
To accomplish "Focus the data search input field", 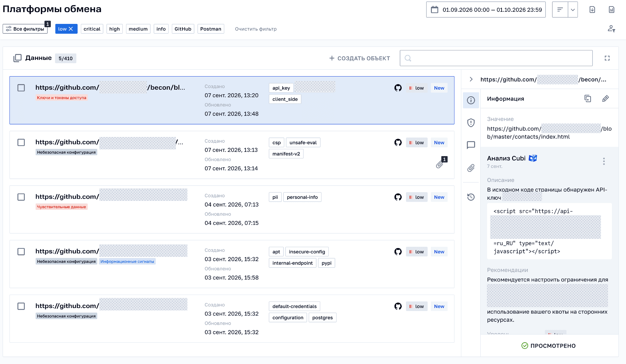I will point(496,58).
